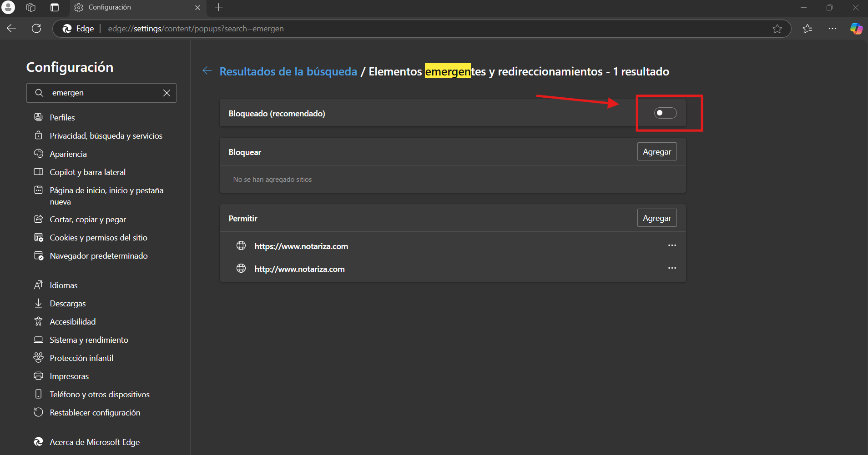
Task: Close the Configuración tab
Action: pos(197,8)
